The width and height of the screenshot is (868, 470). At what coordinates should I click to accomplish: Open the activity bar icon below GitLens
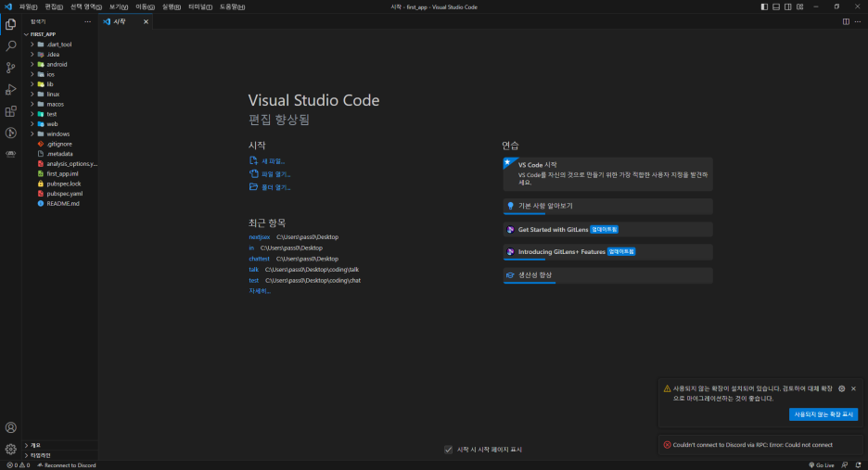click(x=10, y=155)
